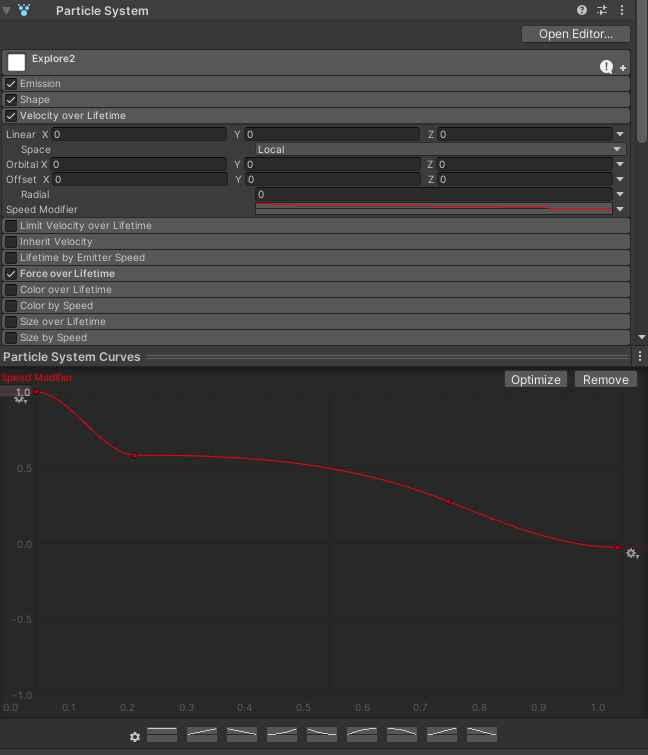The width and height of the screenshot is (648, 755).
Task: Open the Speed Modifier mode dropdown arrow
Action: click(x=620, y=209)
